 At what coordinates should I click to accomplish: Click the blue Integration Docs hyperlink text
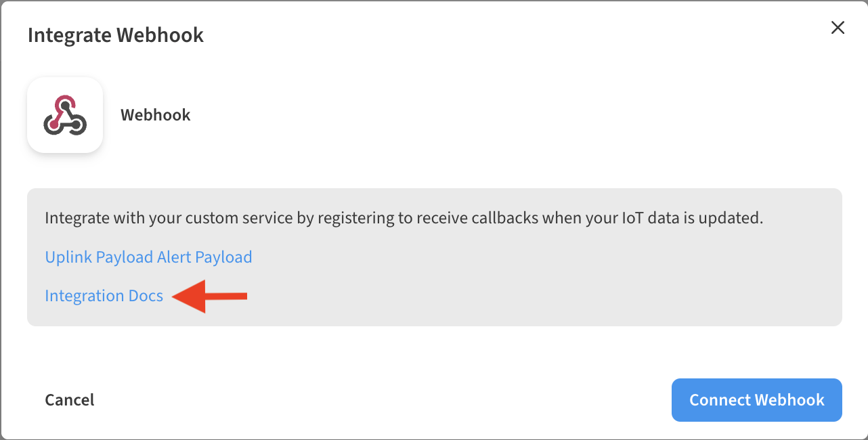[x=104, y=296]
